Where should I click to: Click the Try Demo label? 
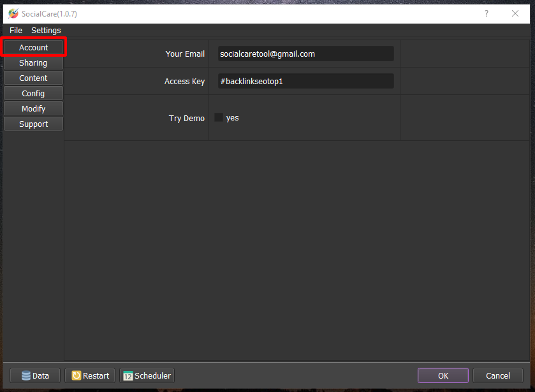click(187, 119)
